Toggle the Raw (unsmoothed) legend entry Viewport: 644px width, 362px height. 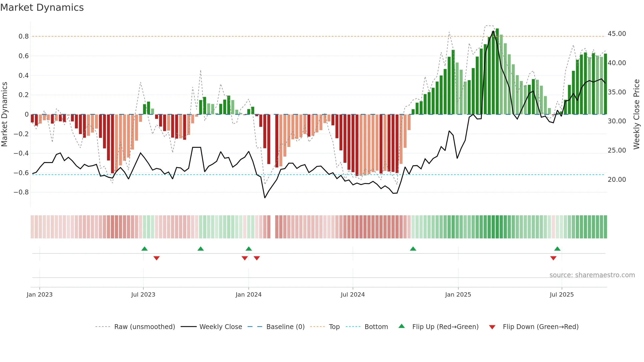135,327
